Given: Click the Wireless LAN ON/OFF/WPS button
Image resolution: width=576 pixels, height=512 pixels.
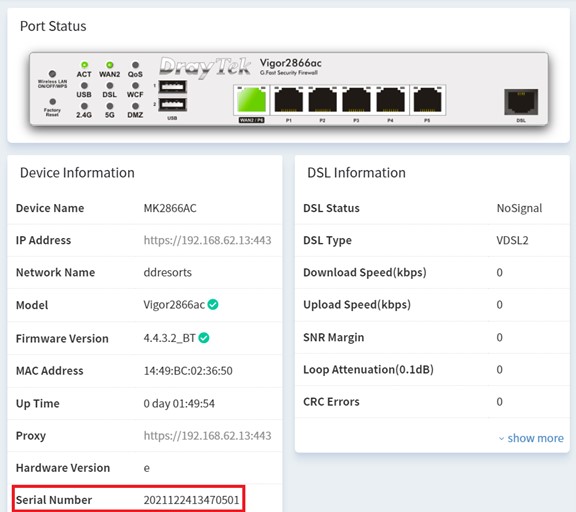Looking at the screenshot, I should point(53,74).
